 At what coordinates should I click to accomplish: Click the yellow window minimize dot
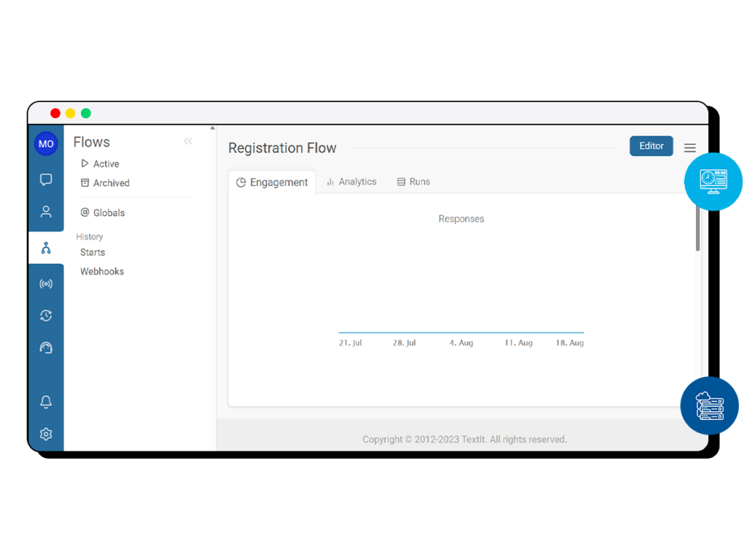tap(71, 113)
